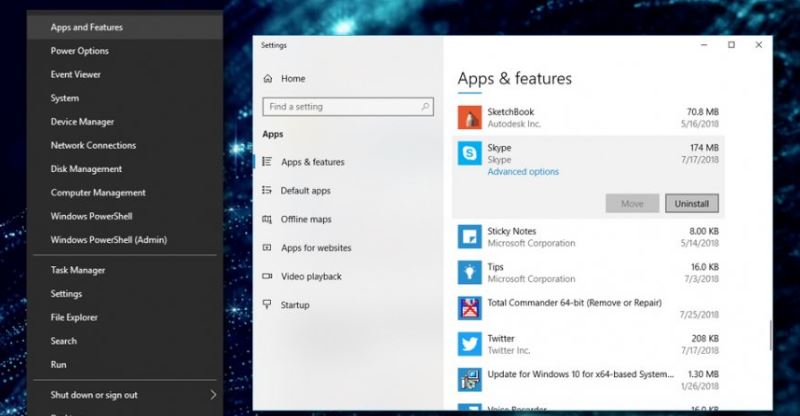Choose Search in the context menu
The image size is (800, 416).
click(125, 341)
